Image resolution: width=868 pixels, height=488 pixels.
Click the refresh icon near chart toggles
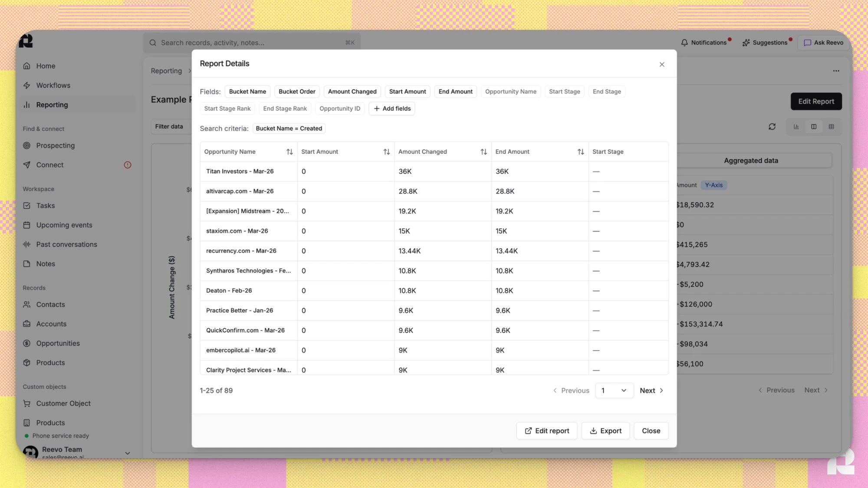(772, 127)
